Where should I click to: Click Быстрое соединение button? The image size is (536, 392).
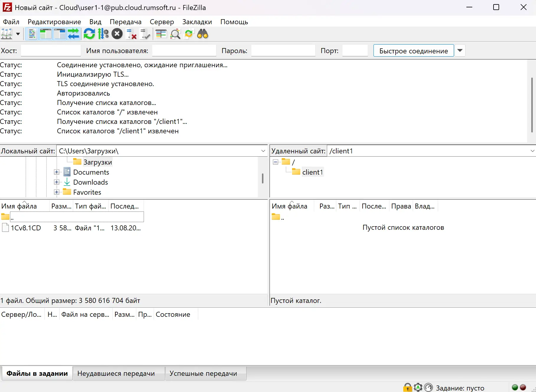(x=414, y=51)
